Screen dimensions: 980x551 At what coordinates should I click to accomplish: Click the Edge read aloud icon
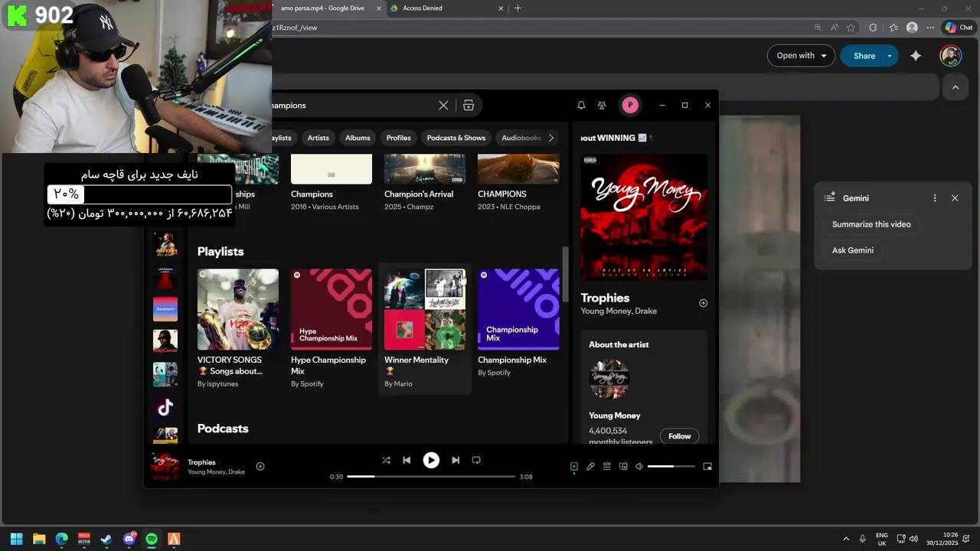point(834,28)
